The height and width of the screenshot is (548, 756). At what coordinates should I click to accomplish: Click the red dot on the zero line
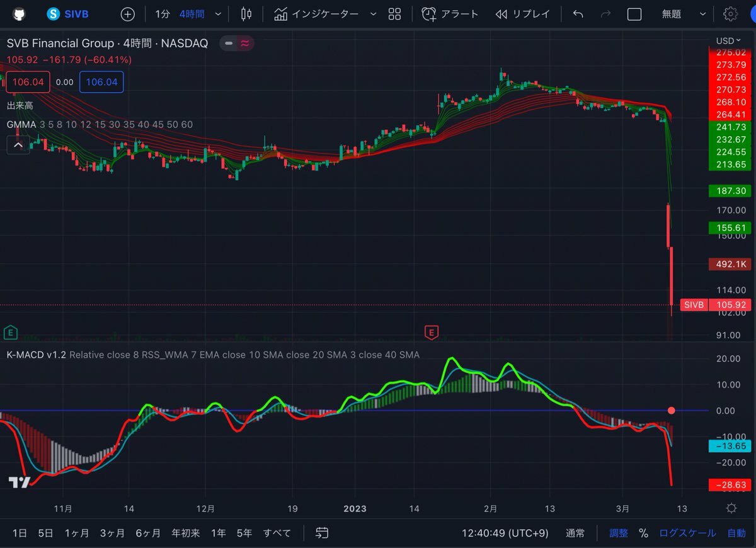672,411
